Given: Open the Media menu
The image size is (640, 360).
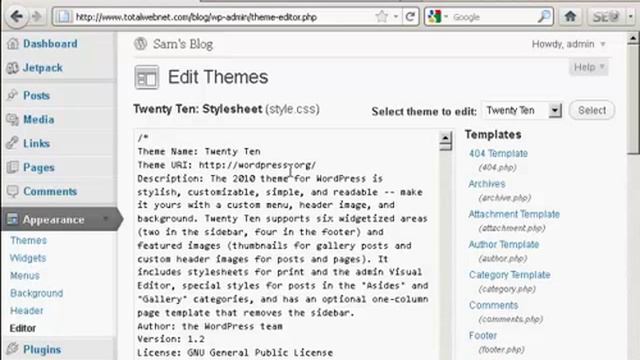Looking at the screenshot, I should [39, 120].
